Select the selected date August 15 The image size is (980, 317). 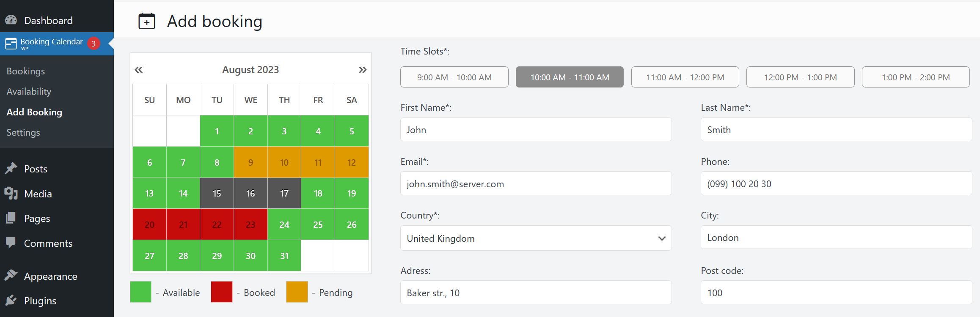(x=217, y=193)
